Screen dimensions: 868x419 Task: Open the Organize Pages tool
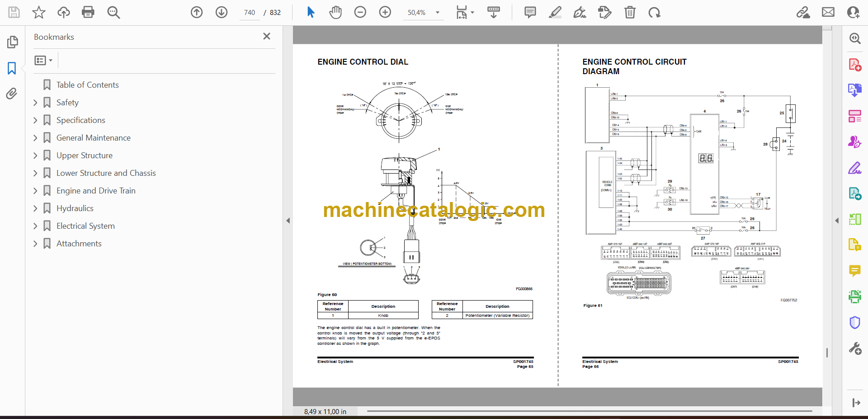(855, 116)
